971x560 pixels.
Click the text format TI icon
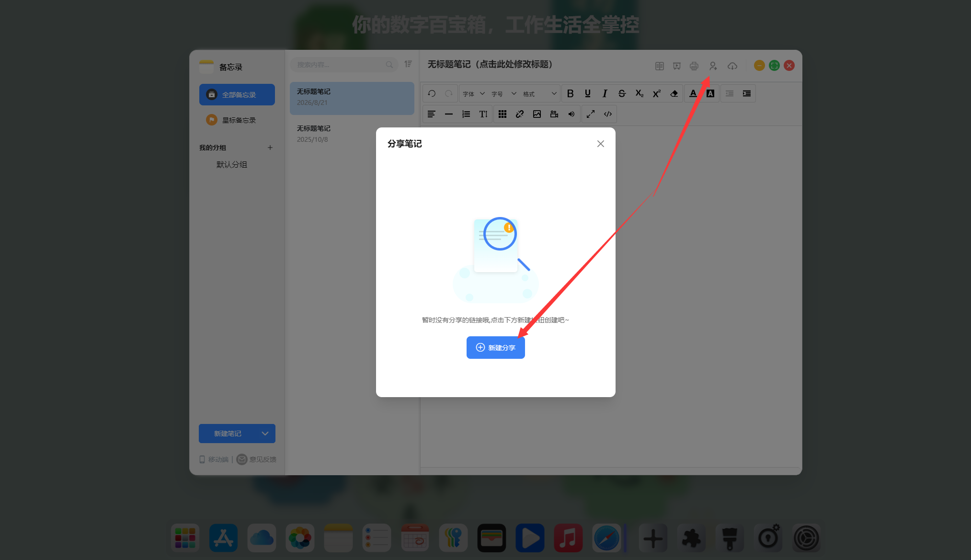(x=483, y=114)
